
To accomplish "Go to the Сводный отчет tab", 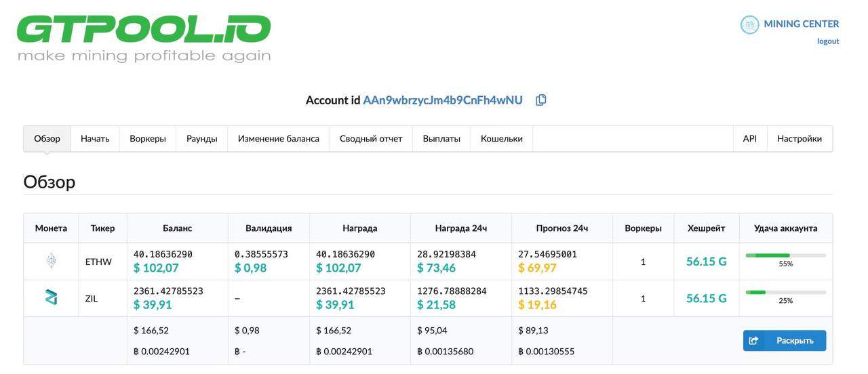I will click(x=371, y=139).
